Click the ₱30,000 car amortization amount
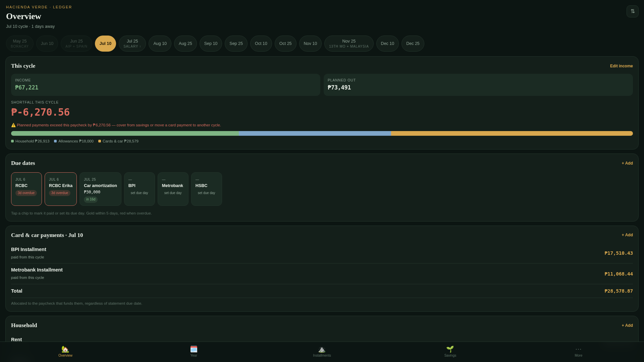The image size is (644, 362). tap(92, 192)
